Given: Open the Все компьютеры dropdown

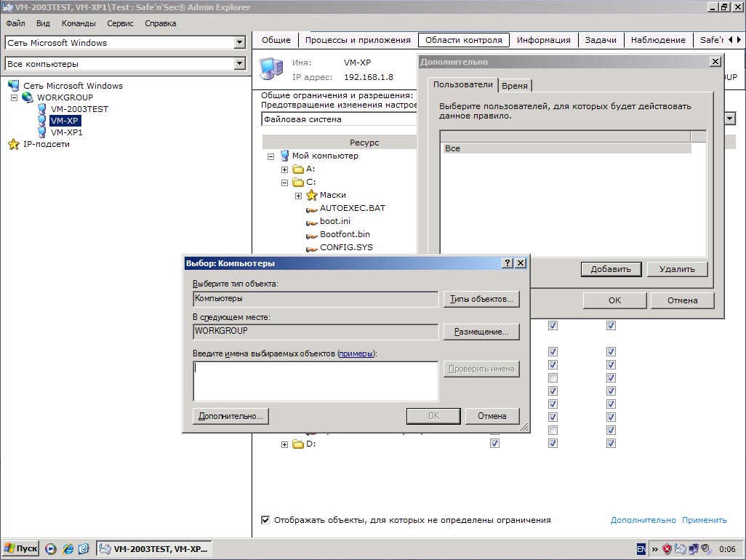Looking at the screenshot, I should pyautogui.click(x=240, y=63).
